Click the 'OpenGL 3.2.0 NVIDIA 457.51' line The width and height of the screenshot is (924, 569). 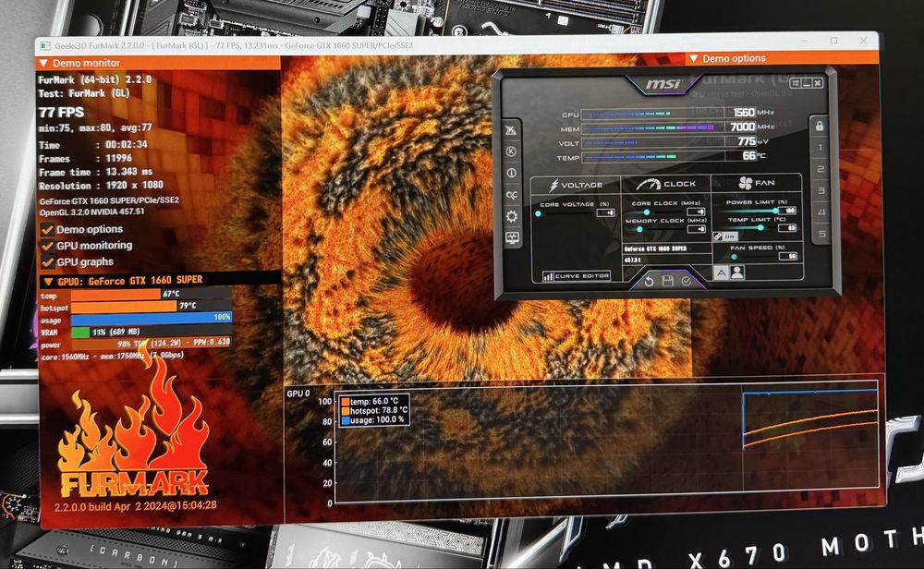tap(91, 212)
